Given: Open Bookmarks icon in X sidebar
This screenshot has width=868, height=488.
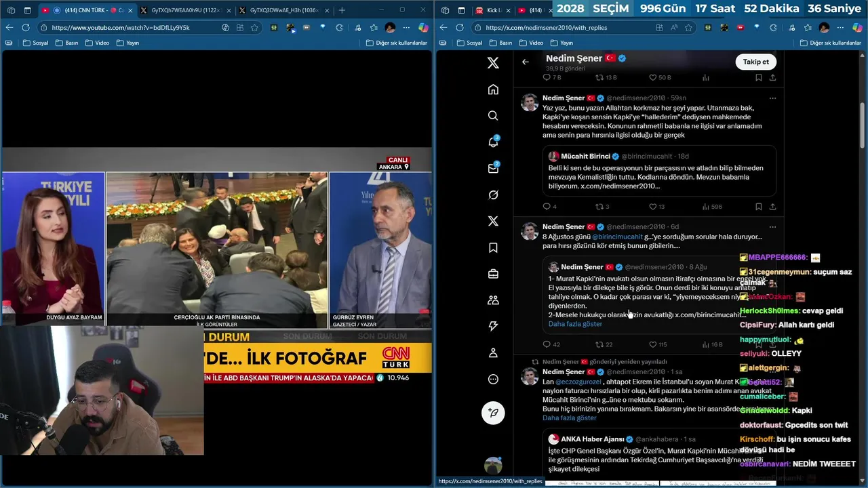Looking at the screenshot, I should click(x=493, y=248).
